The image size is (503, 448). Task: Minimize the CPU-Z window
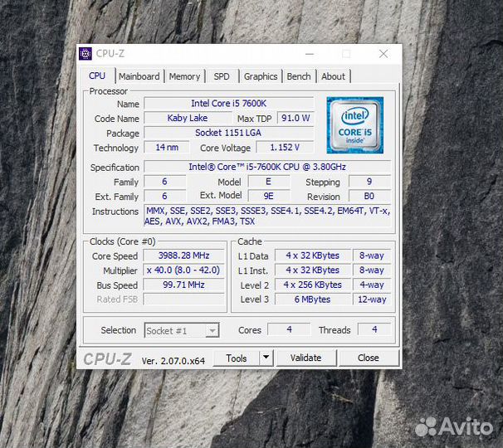pyautogui.click(x=310, y=54)
